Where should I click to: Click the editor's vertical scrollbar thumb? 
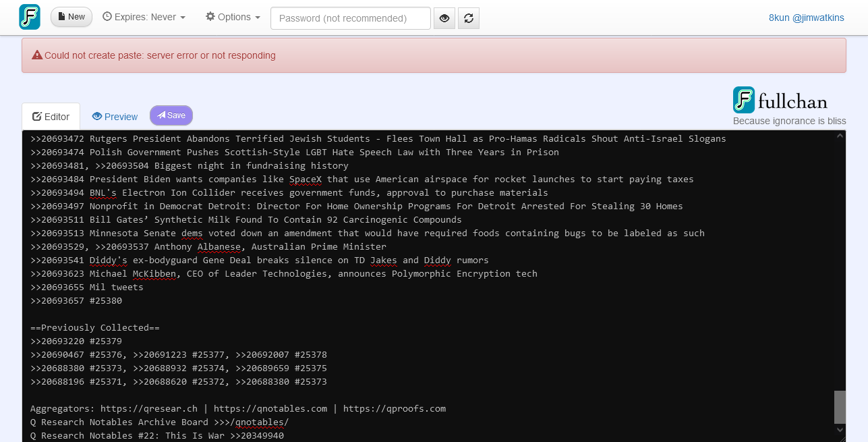[840, 407]
